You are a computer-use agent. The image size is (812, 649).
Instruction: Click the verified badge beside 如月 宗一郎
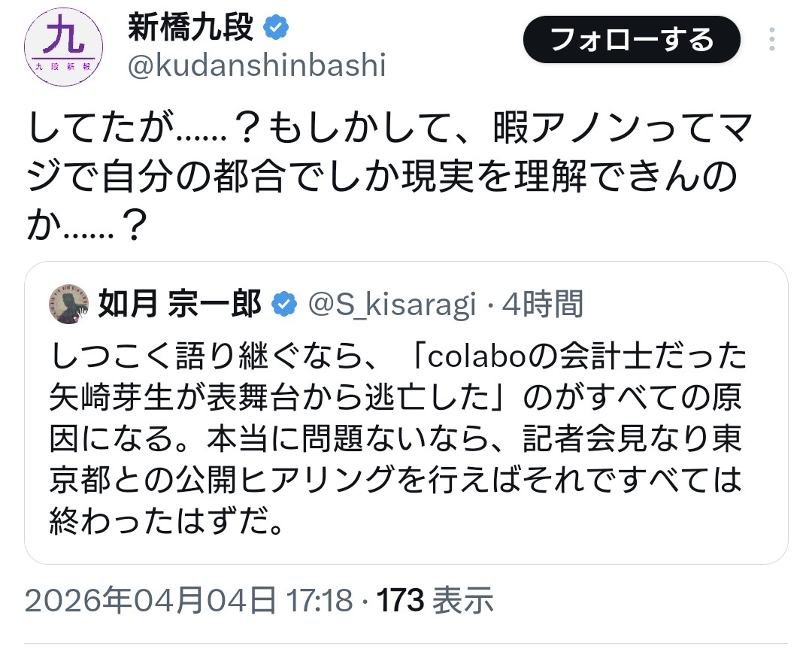pyautogui.click(x=284, y=305)
